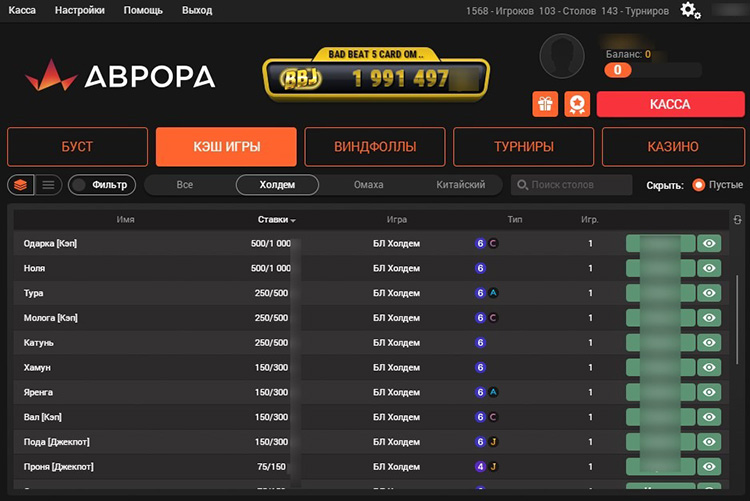
Task: Click the player avatar picture
Action: coord(562,56)
